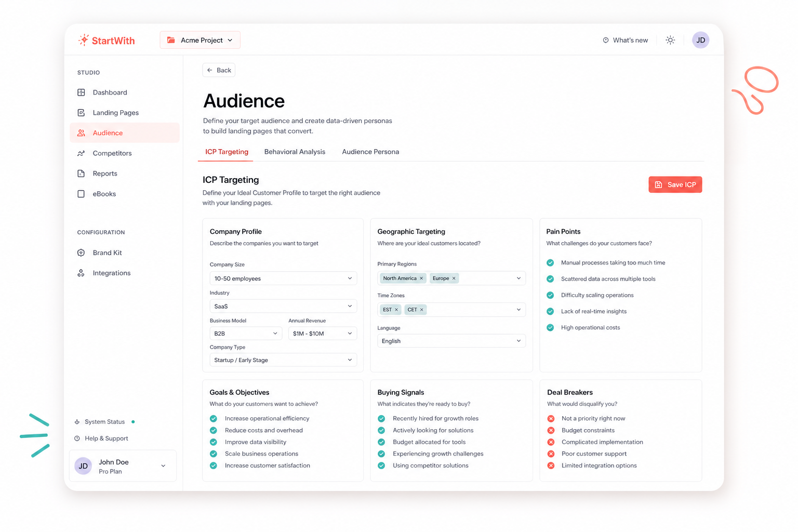The width and height of the screenshot is (798, 532).
Task: Open the Dashboard grid icon
Action: point(81,92)
